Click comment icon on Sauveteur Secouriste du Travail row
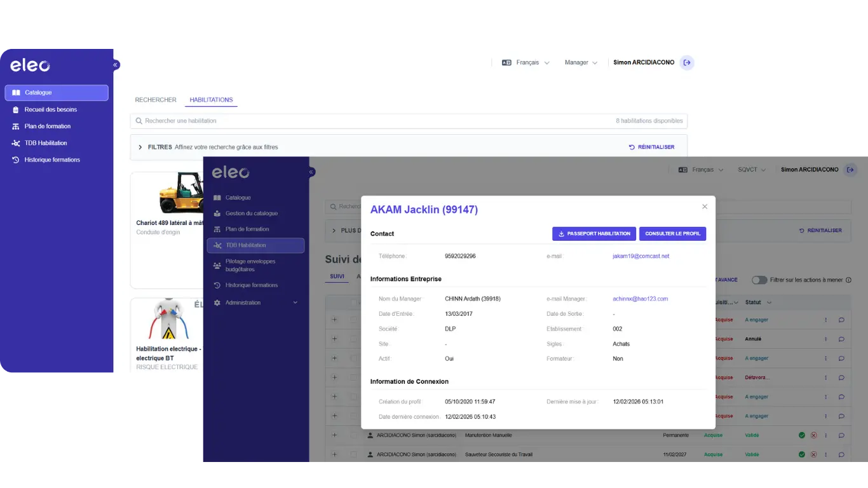Viewport: 868px width, 488px height. 841,454
